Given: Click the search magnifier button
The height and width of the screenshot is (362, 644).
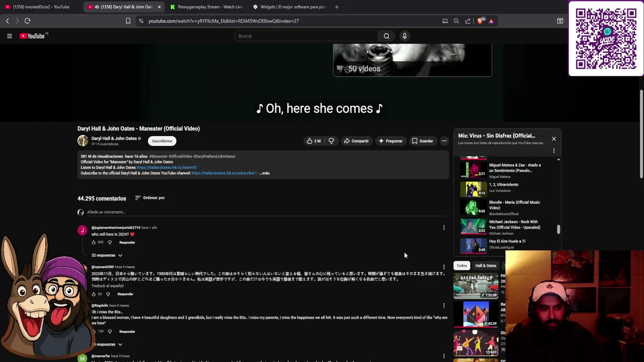Looking at the screenshot, I should click(x=386, y=36).
